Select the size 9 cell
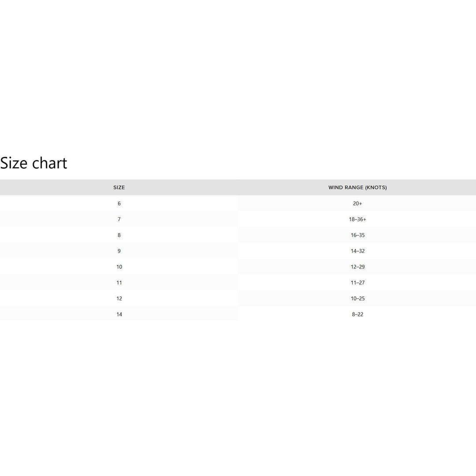 pos(119,251)
